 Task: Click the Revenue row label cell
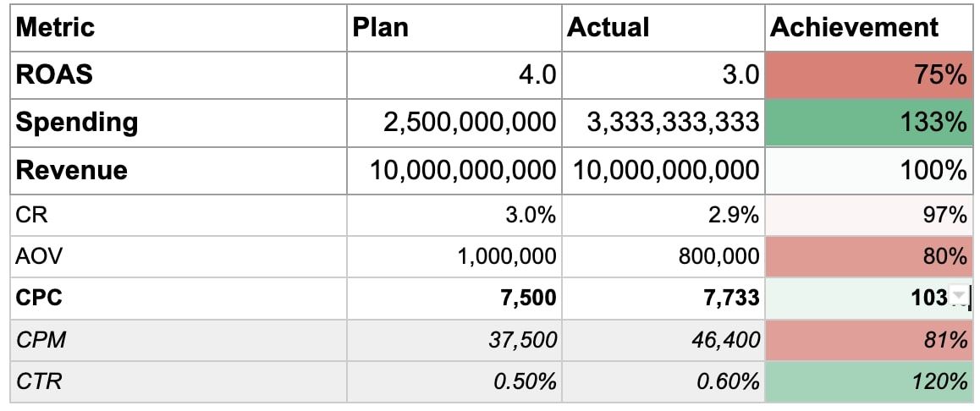click(x=179, y=171)
